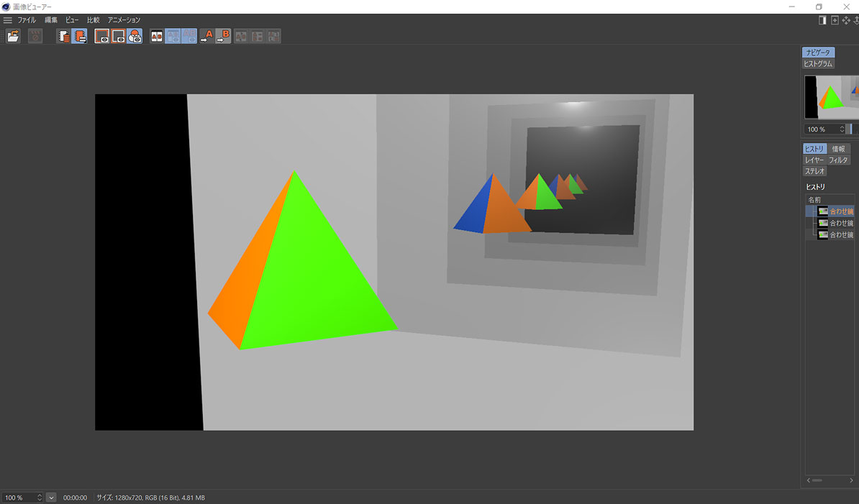Click the open image folder icon
The width and height of the screenshot is (859, 504).
point(13,36)
